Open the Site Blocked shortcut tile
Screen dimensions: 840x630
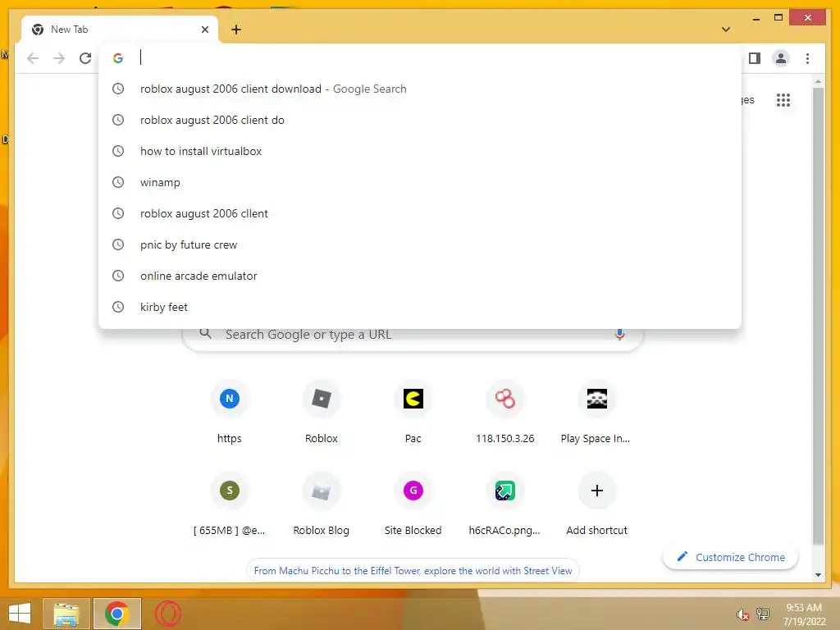pos(413,504)
